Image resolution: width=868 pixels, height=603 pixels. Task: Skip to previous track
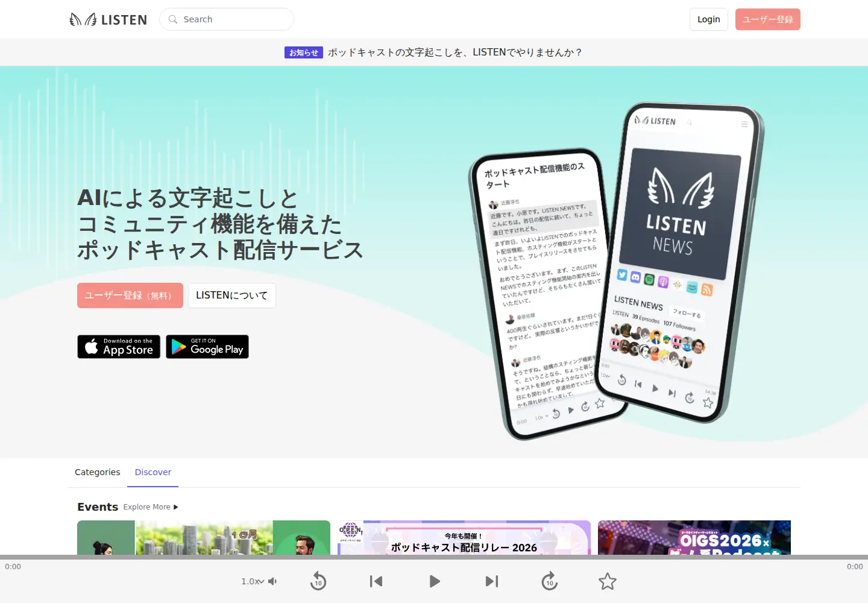pos(376,581)
